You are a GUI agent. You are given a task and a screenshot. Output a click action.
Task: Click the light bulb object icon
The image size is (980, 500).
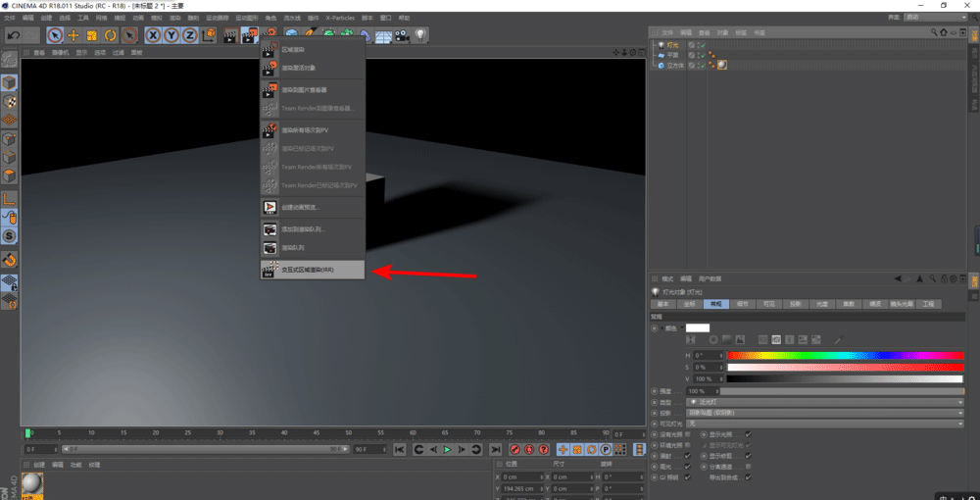(420, 35)
